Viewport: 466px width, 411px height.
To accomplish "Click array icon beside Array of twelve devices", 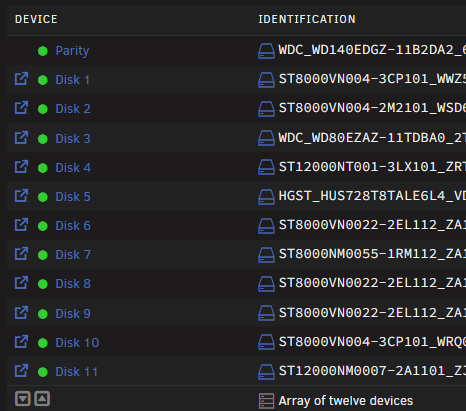I will click(266, 401).
